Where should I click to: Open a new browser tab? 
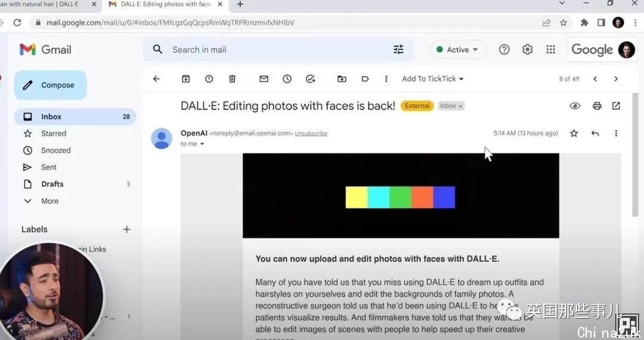tap(240, 4)
